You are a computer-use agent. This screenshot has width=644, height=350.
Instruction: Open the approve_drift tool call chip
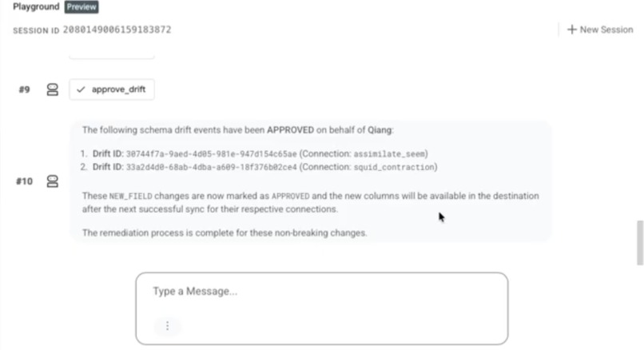112,89
